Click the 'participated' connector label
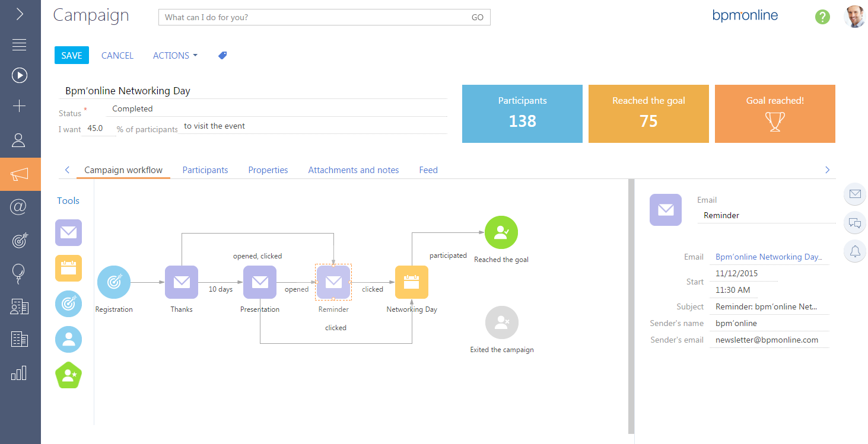This screenshot has height=444, width=868. coord(448,255)
